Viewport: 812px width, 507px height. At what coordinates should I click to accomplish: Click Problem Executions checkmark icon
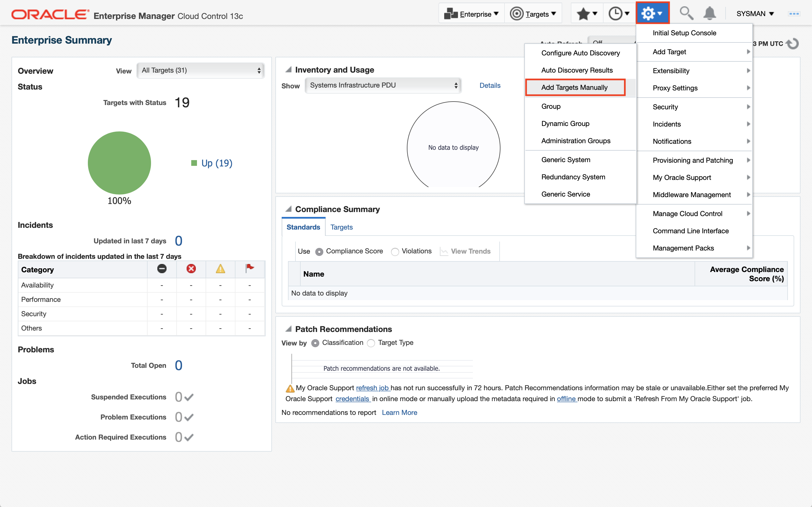point(189,417)
